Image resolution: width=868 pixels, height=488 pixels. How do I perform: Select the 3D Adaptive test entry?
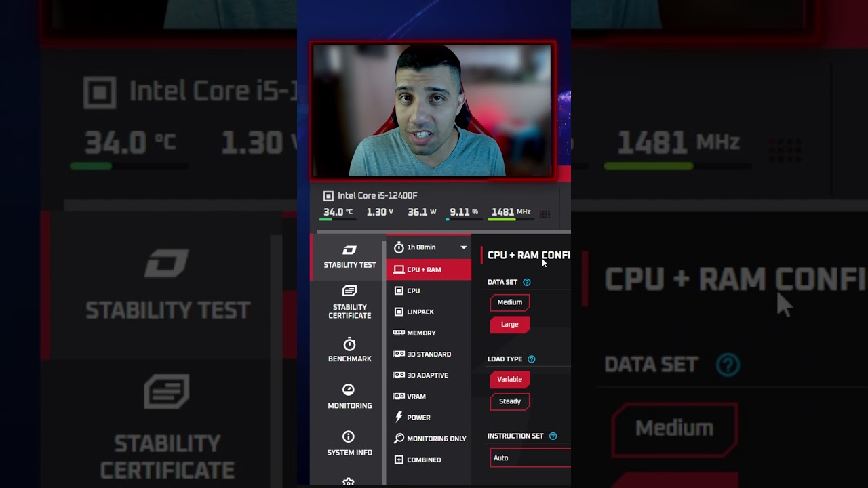click(x=429, y=375)
